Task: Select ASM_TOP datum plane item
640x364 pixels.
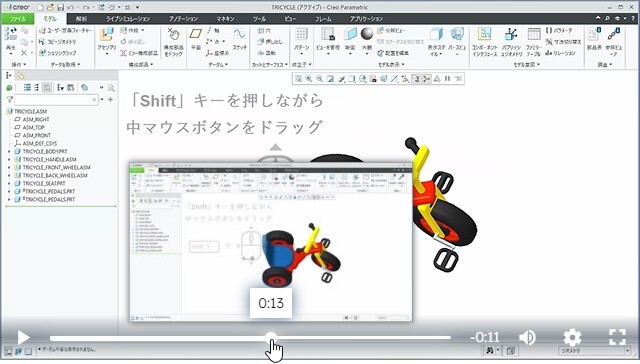Action: click(33, 127)
